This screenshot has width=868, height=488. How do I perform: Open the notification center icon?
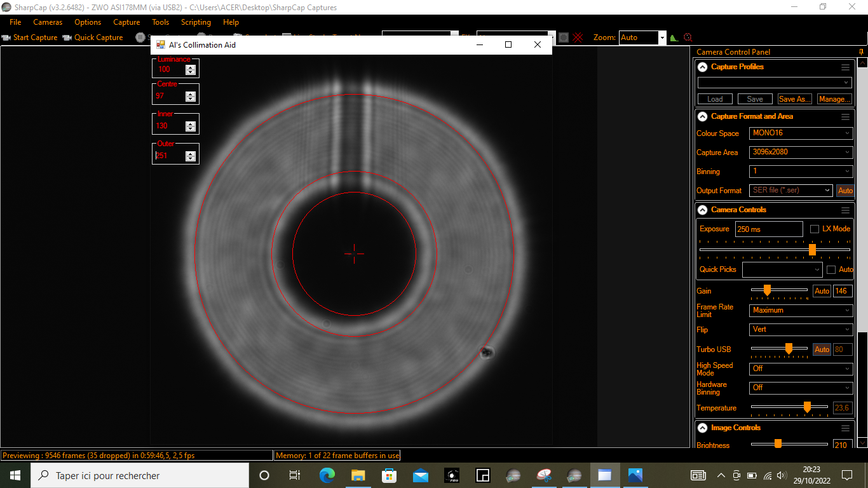847,475
